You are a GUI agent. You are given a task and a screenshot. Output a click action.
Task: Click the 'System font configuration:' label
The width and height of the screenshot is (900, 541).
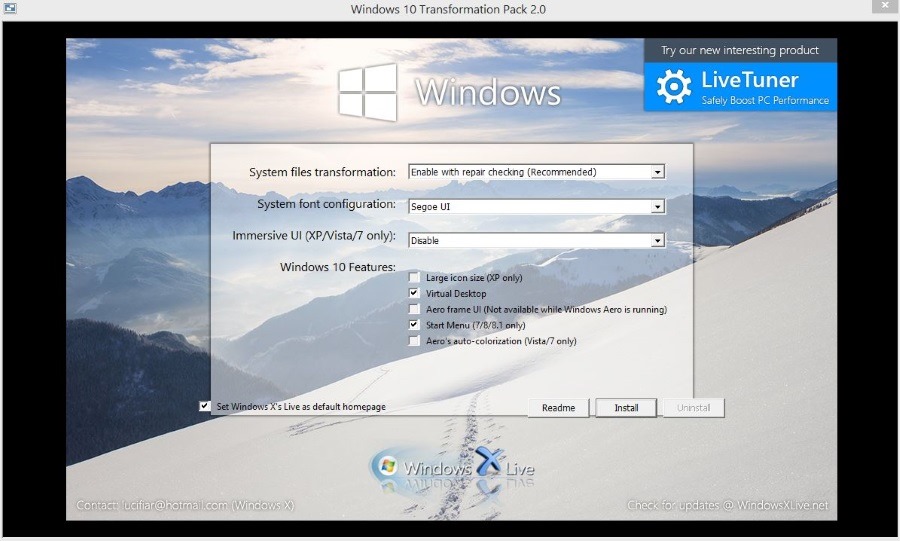327,204
